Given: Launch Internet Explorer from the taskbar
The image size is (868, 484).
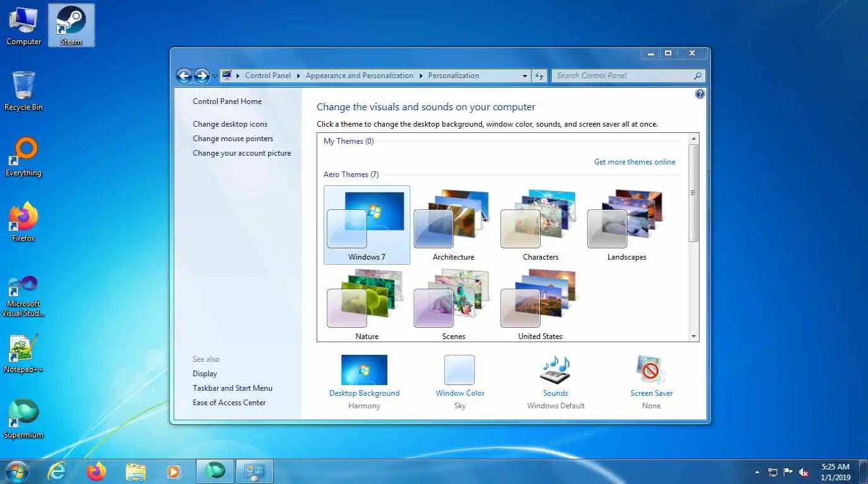Looking at the screenshot, I should click(57, 471).
